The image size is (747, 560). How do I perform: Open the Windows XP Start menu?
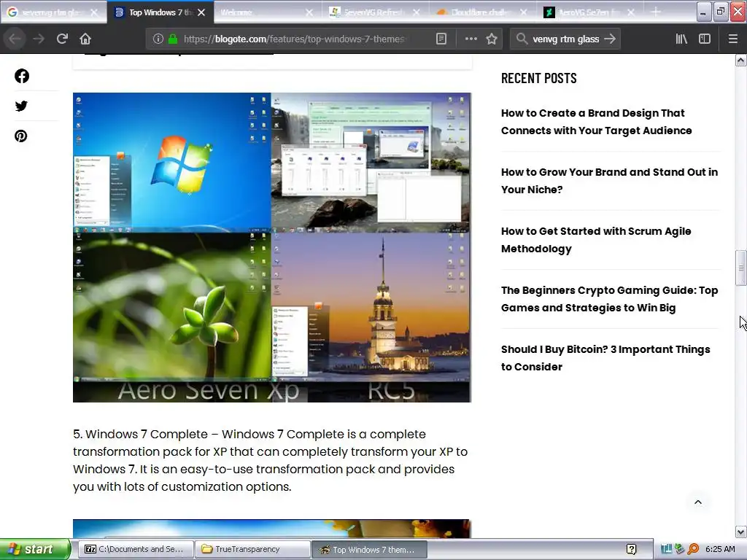point(35,549)
